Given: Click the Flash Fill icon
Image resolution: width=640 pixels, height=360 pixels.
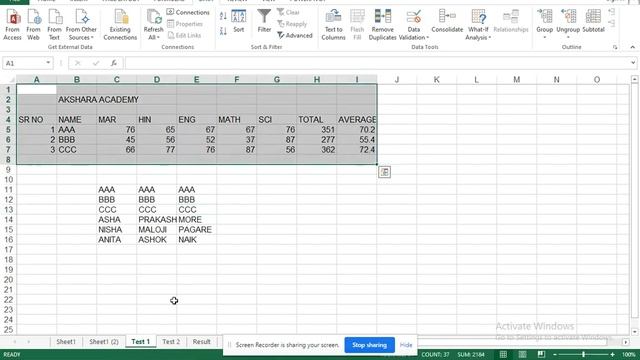Looking at the screenshot, I should [357, 25].
